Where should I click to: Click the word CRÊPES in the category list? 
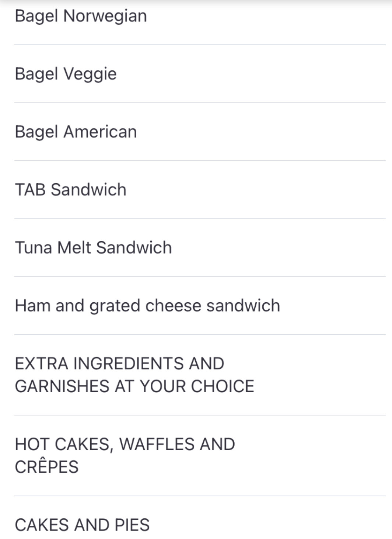[x=47, y=467]
